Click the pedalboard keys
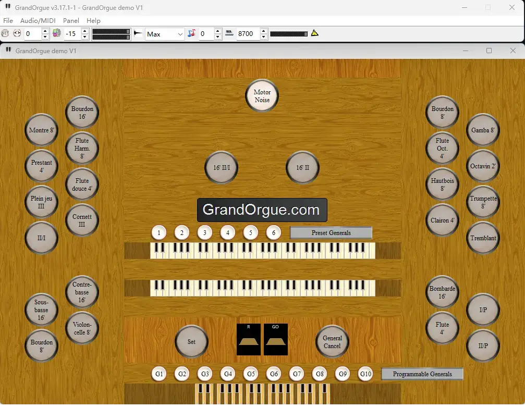525x420 pixels. (x=263, y=393)
